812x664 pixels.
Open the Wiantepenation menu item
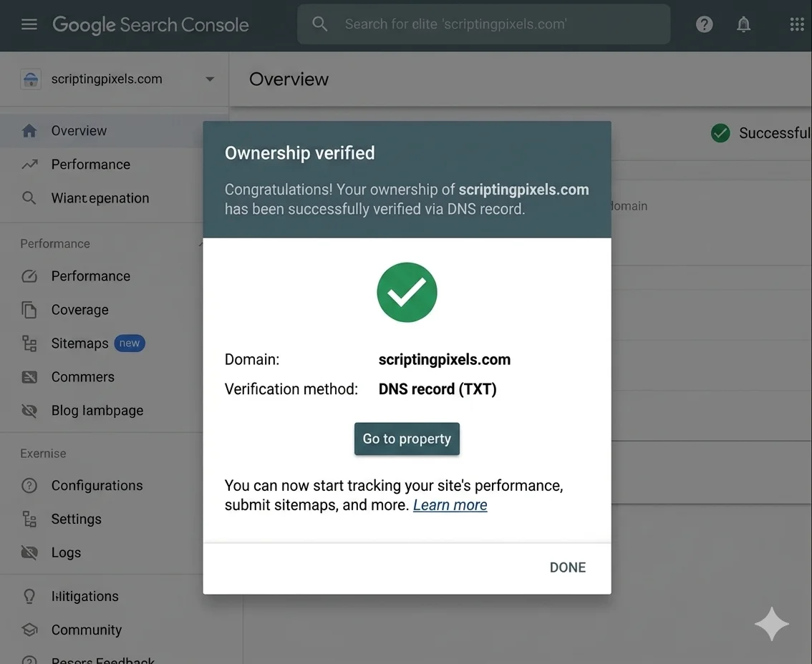(x=102, y=198)
